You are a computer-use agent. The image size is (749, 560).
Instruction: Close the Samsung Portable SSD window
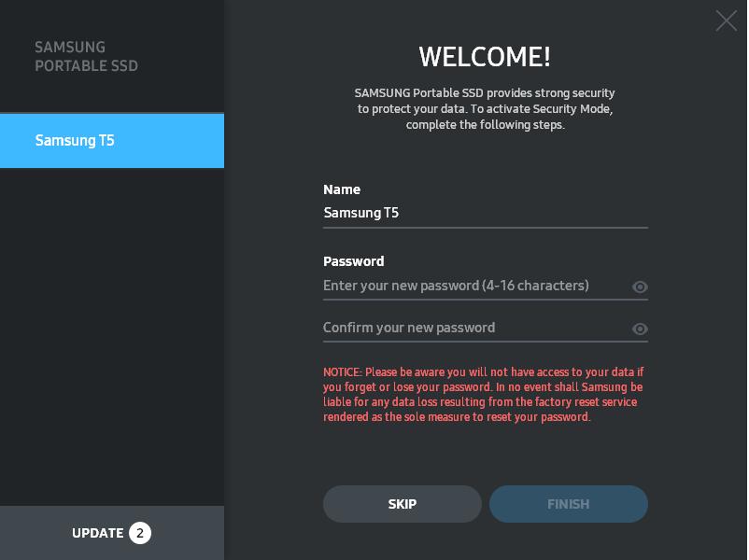pyautogui.click(x=726, y=21)
